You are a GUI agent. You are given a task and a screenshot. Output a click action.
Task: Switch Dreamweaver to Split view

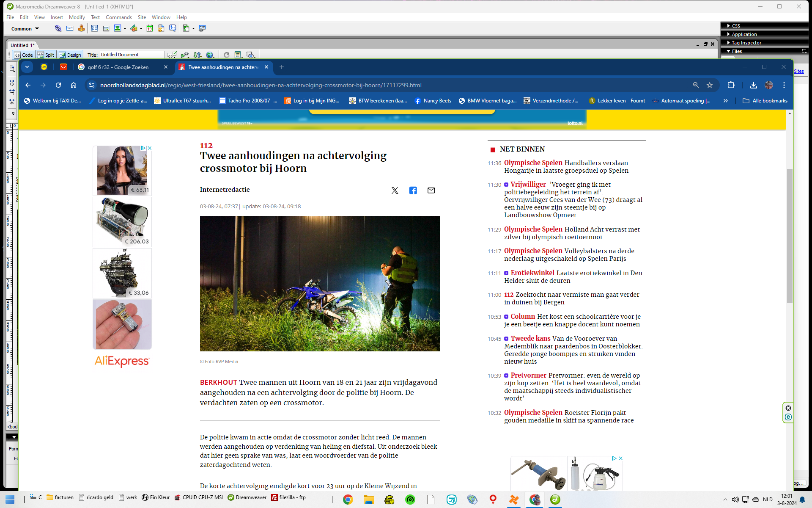coord(46,55)
